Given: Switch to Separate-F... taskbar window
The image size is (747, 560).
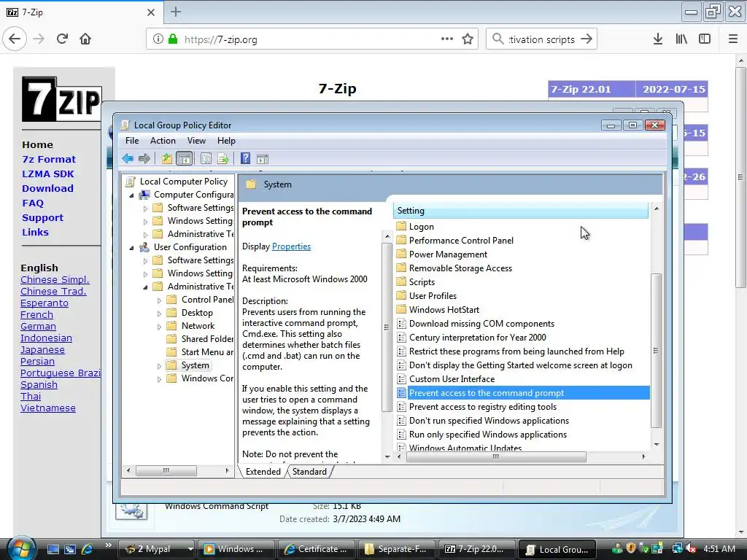Looking at the screenshot, I should [397, 549].
